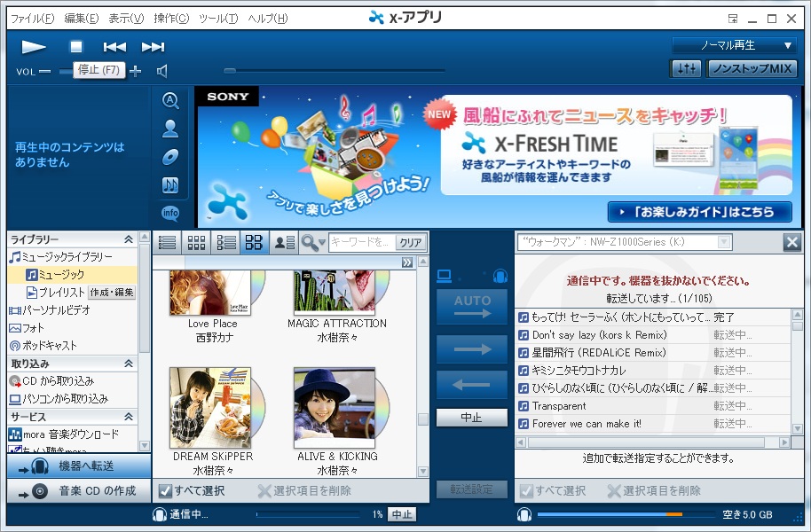Open the info icon in sidebar
This screenshot has width=811, height=532.
pyautogui.click(x=170, y=213)
